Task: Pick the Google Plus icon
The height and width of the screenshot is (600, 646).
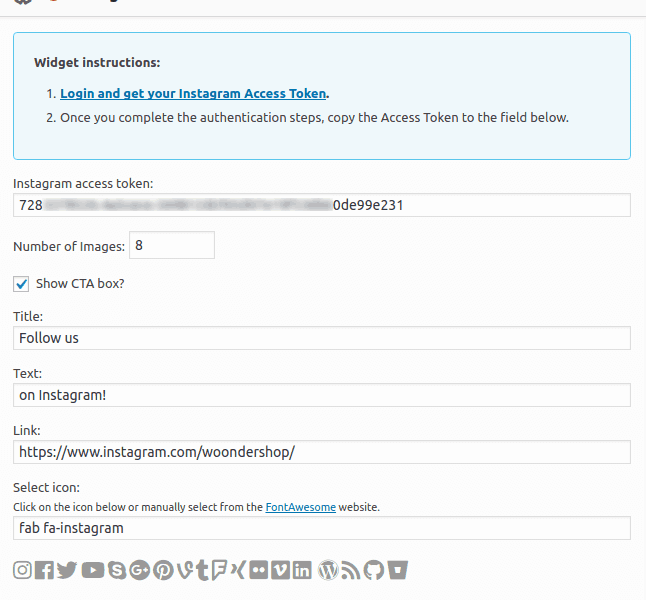Action: pos(139,570)
